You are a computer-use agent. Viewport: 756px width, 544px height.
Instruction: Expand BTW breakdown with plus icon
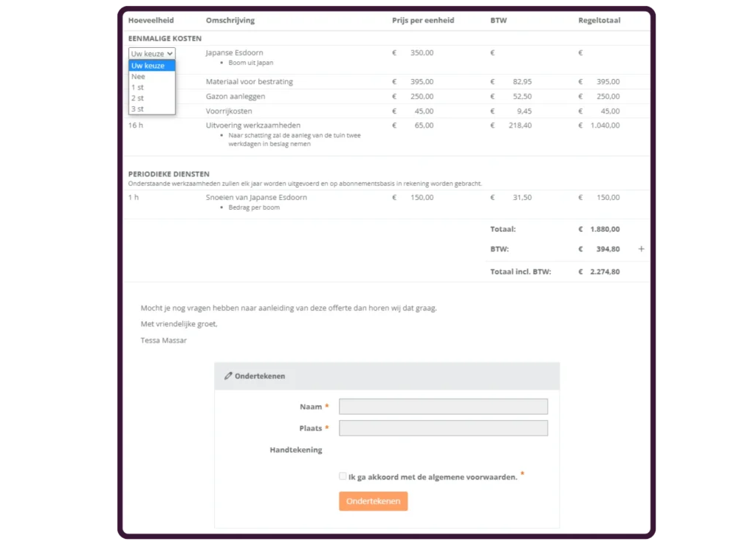(641, 249)
